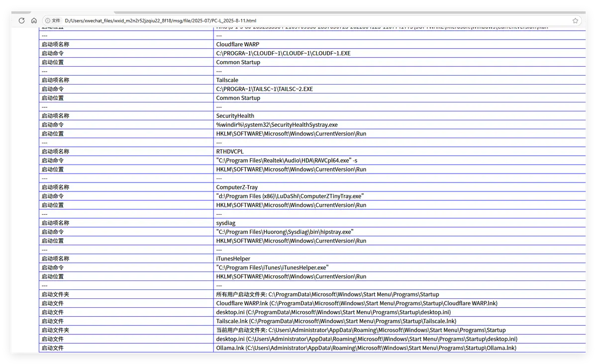Select the Ollama.lnk startup file cell
The image size is (597, 364).
399,349
